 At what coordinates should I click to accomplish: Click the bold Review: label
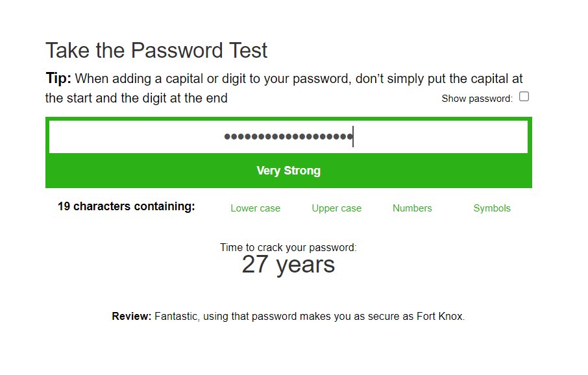pos(131,316)
